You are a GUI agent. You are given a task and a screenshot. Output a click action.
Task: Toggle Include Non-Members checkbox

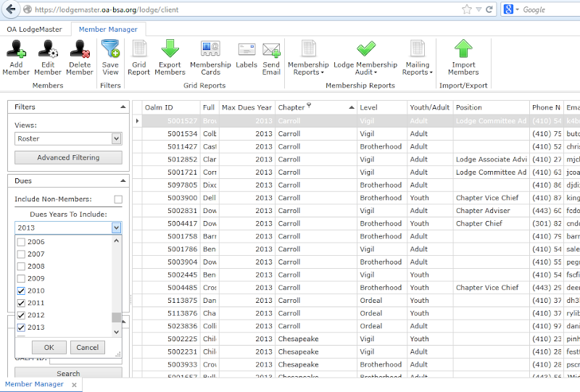[x=118, y=199]
